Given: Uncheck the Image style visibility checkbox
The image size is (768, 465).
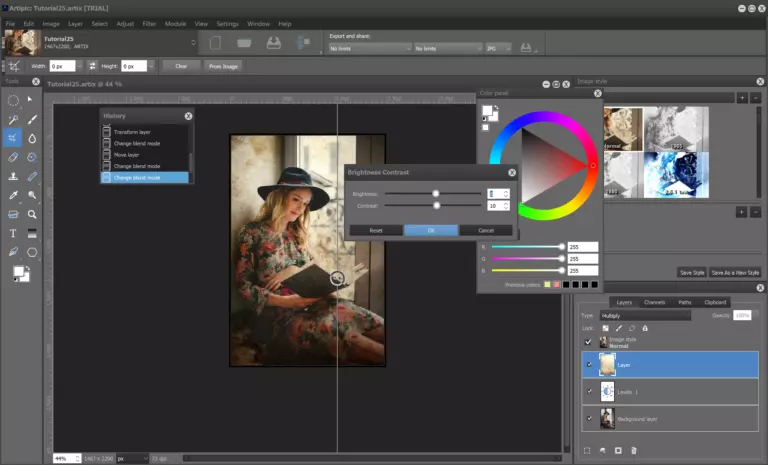Looking at the screenshot, I should (588, 342).
